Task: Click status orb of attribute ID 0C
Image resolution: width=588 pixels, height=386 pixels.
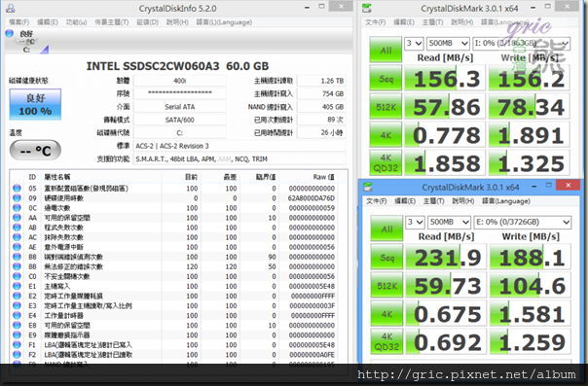Action: (x=17, y=207)
